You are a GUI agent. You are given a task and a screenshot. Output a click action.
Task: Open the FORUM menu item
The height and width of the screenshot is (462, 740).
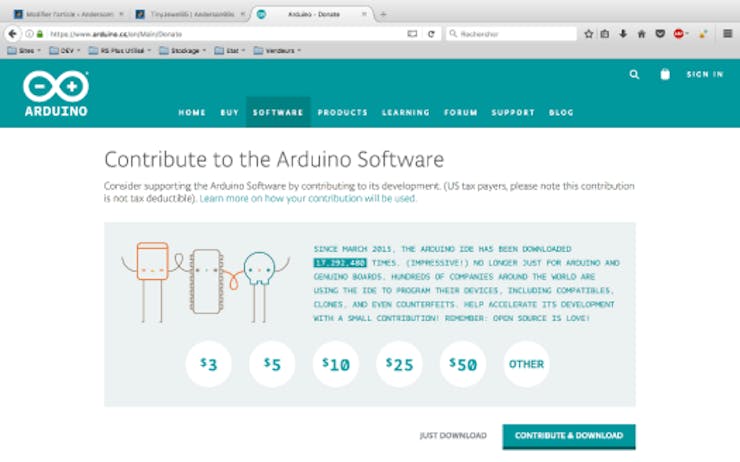click(x=461, y=112)
